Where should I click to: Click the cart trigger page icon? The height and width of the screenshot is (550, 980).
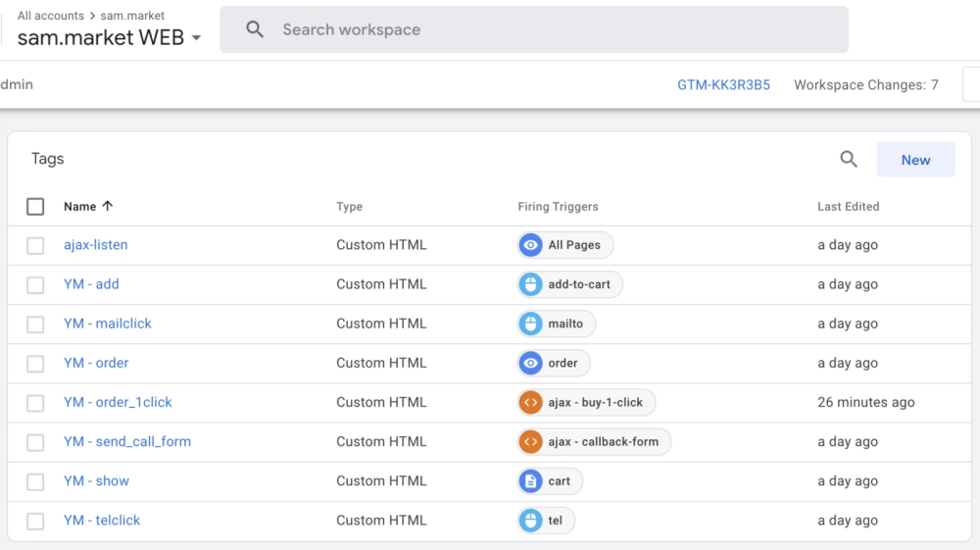coord(531,481)
